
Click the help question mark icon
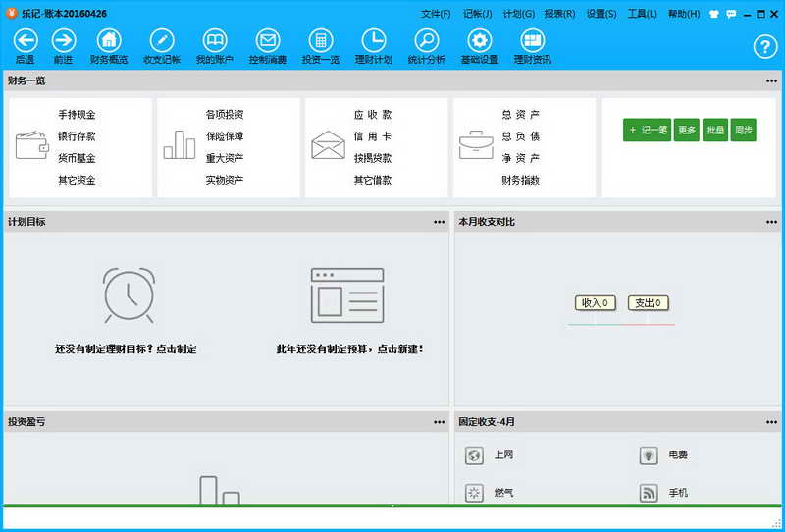pyautogui.click(x=764, y=46)
